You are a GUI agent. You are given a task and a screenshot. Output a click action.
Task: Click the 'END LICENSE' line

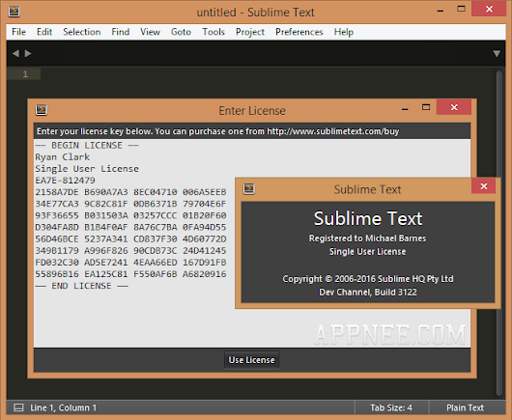click(82, 286)
